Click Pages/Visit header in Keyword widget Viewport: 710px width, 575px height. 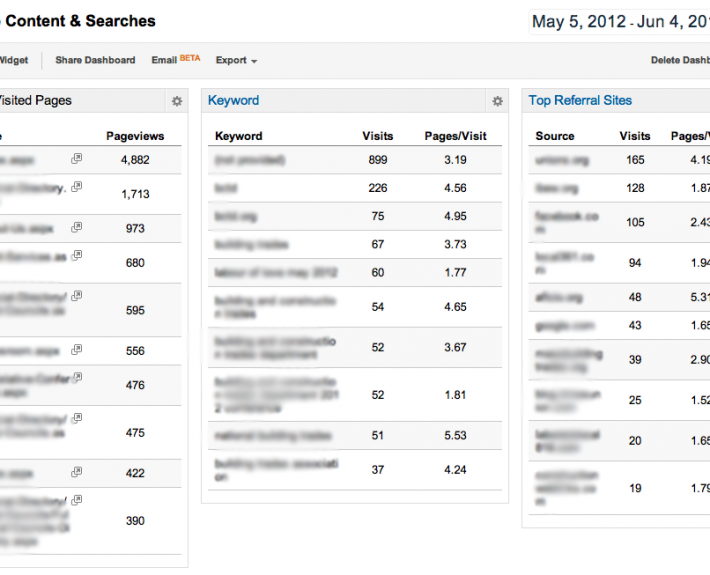pyautogui.click(x=456, y=136)
